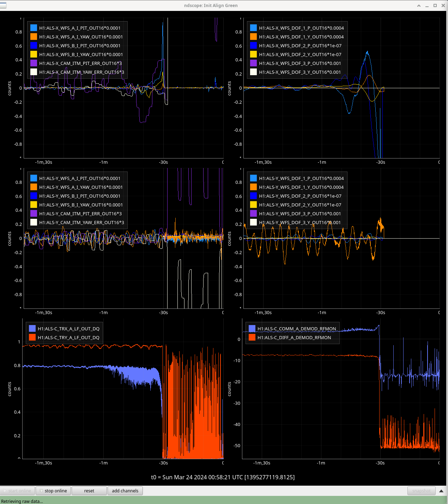The height and width of the screenshot is (504, 448).
Task: Click the ALS-X_WFS_A_I_PIT legend color swatch
Action: 34,28
